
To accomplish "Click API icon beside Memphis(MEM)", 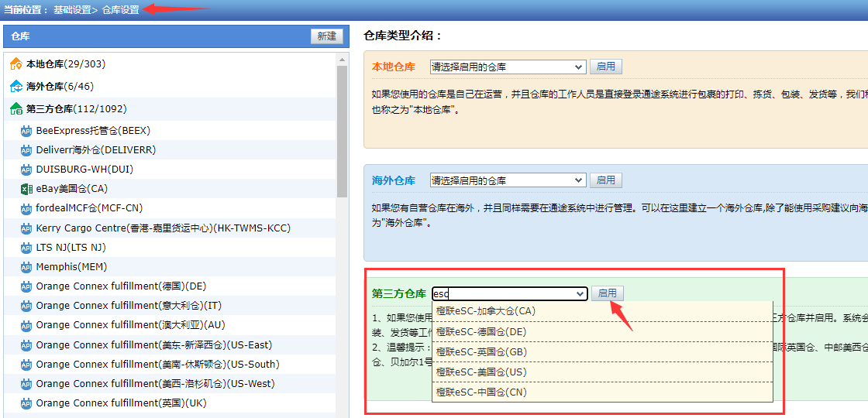I will (26, 267).
